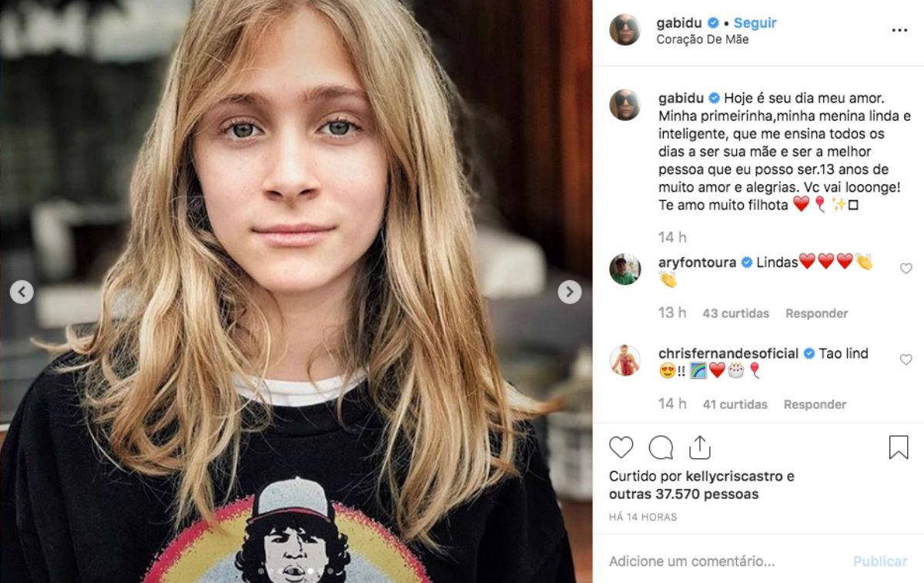Like chrisfernandesoficial's comment

906,360
